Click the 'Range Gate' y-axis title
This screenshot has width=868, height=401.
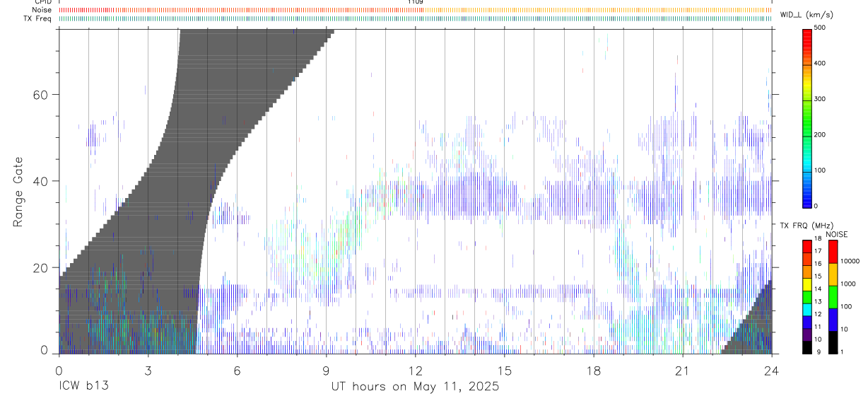pos(19,192)
